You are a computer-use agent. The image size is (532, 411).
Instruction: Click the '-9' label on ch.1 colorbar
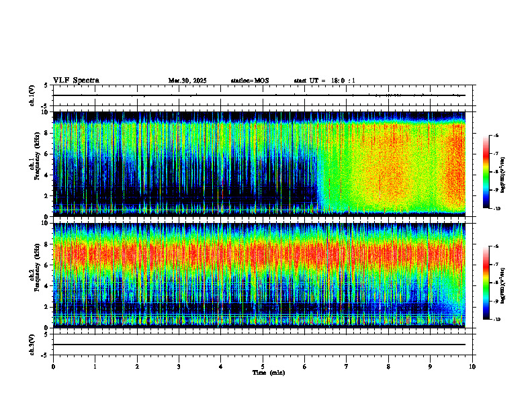pos(496,190)
